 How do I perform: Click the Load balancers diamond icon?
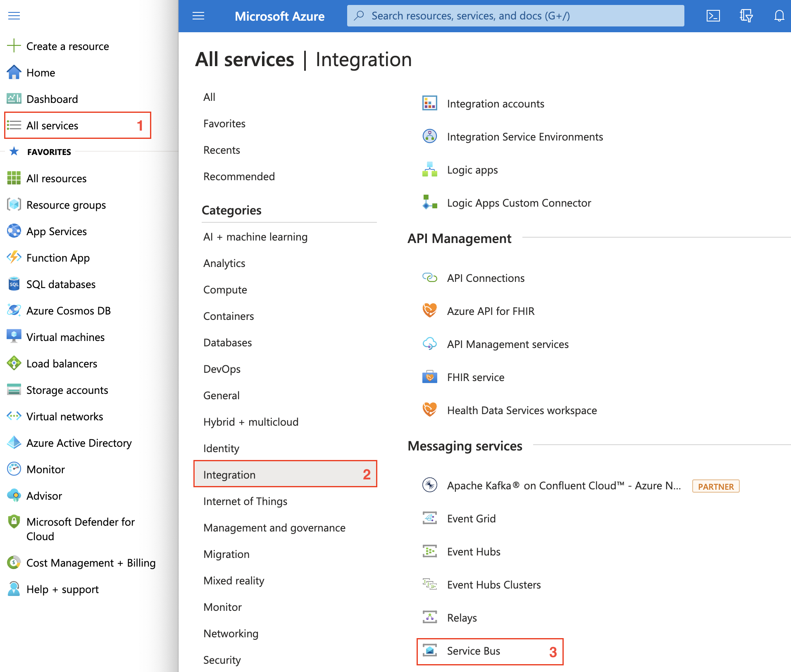pos(14,363)
